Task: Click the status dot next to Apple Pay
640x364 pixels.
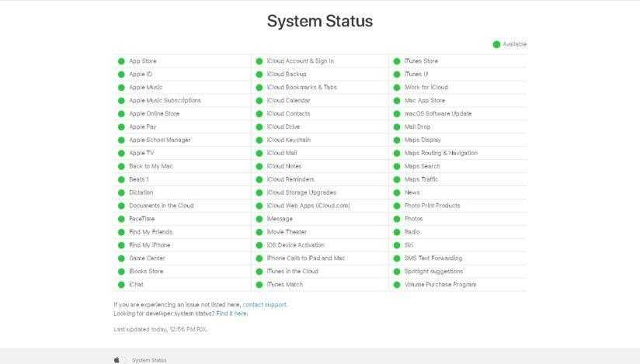Action: coord(121,127)
